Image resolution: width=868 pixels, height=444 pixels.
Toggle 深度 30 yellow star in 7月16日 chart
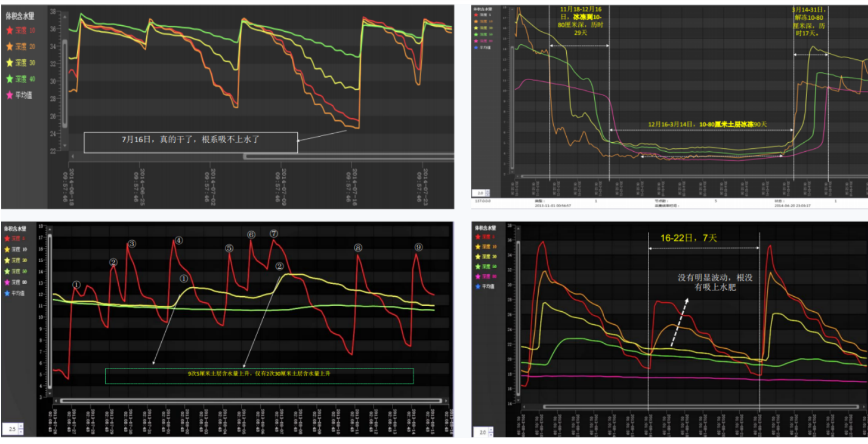point(9,63)
